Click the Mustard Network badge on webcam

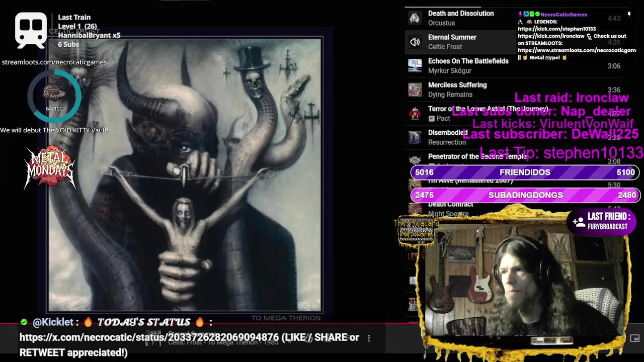[416, 231]
